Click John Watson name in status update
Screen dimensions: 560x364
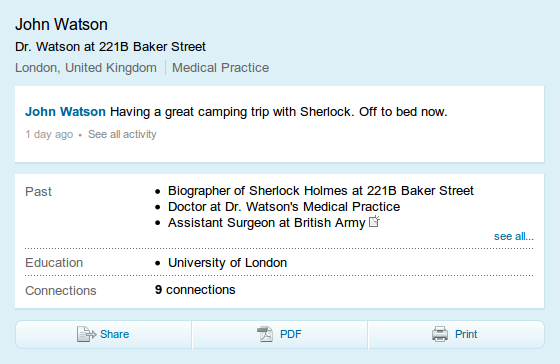65,112
